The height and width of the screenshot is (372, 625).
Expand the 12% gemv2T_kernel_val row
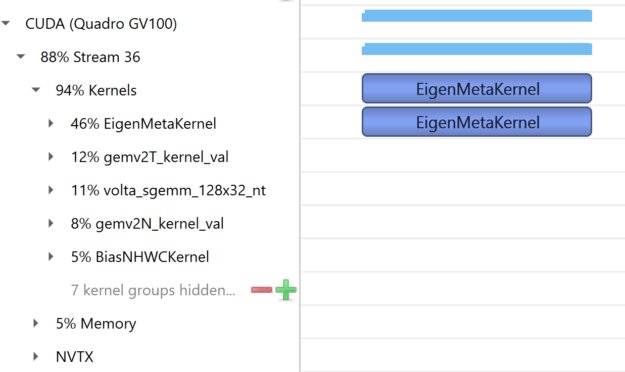point(51,157)
